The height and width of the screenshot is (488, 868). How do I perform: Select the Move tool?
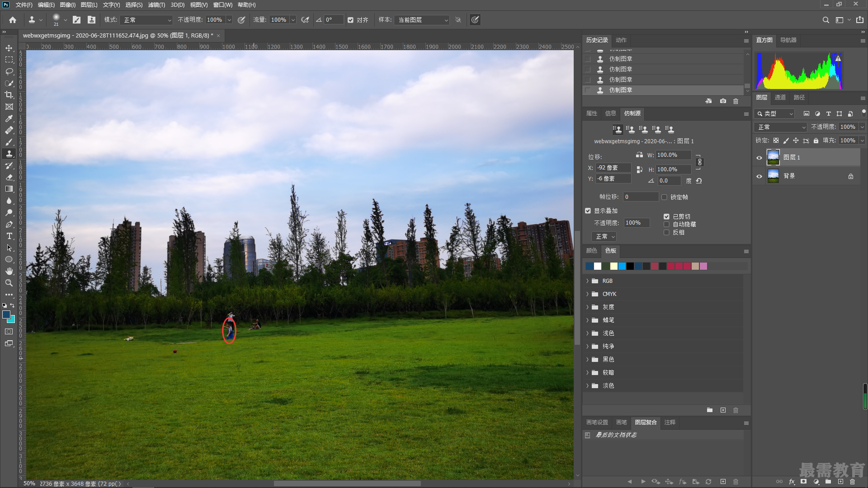pyautogui.click(x=9, y=48)
